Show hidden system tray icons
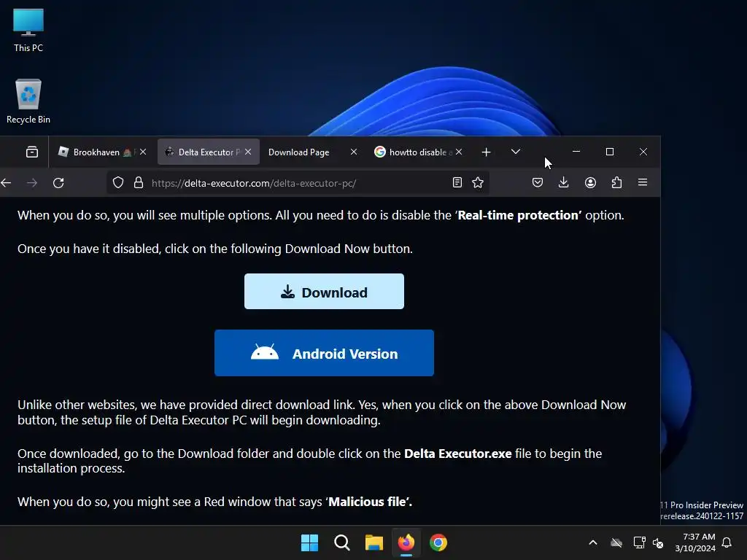The width and height of the screenshot is (747, 560). tap(593, 542)
